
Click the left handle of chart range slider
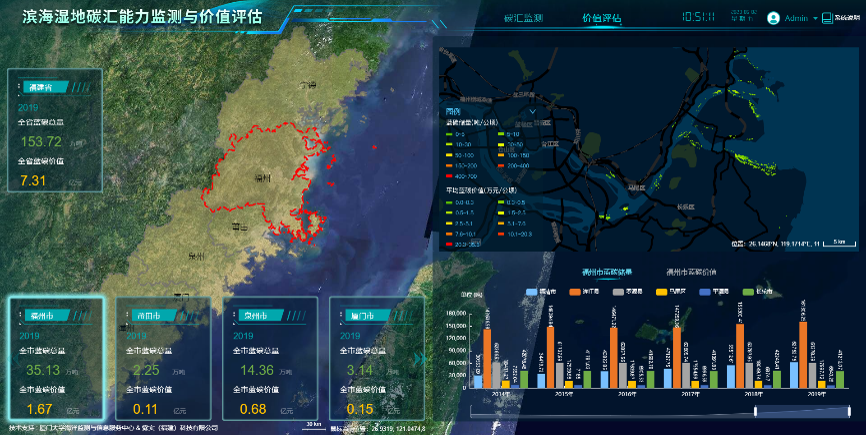(x=755, y=411)
